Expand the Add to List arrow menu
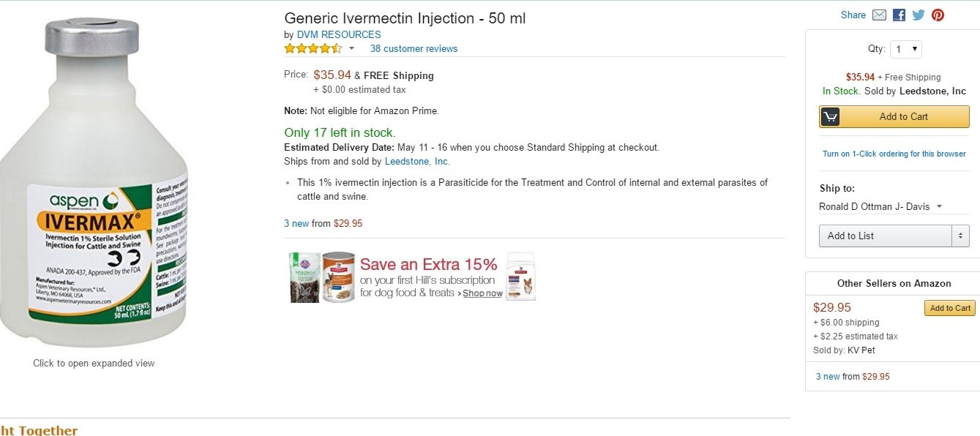 pyautogui.click(x=960, y=236)
